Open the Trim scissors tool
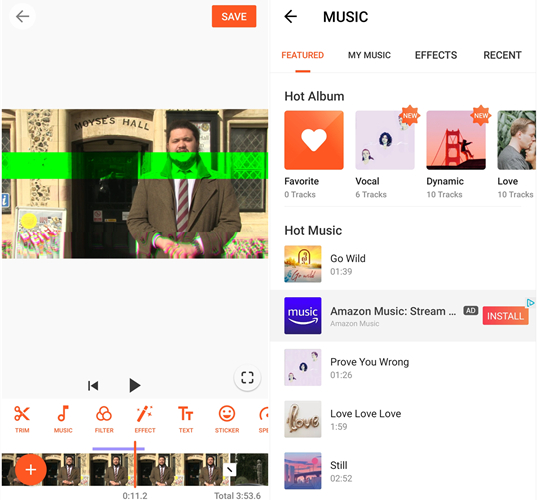Screen dimensions: 537x500 (x=22, y=419)
